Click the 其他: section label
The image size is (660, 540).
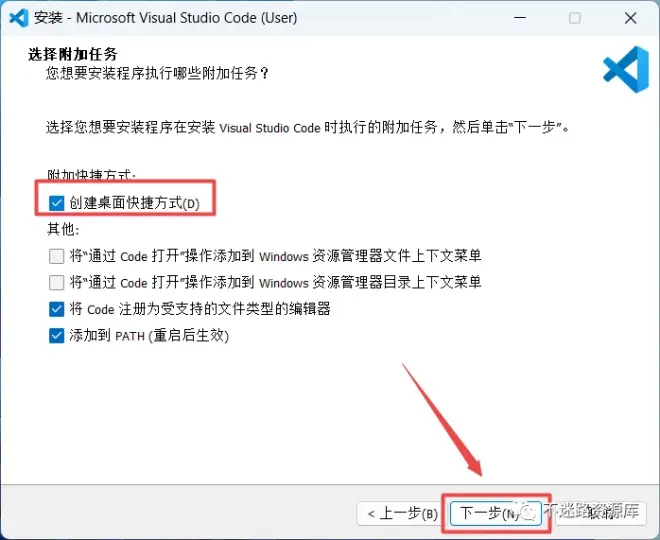coord(63,229)
